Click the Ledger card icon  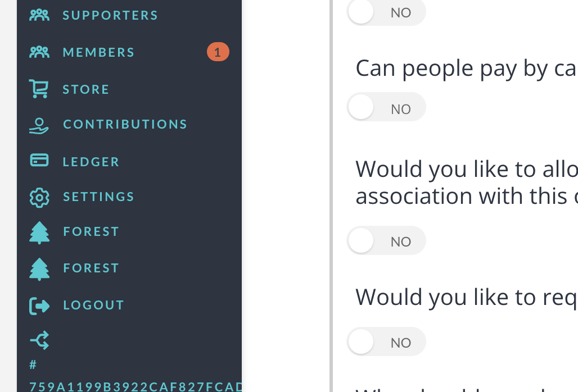39,161
